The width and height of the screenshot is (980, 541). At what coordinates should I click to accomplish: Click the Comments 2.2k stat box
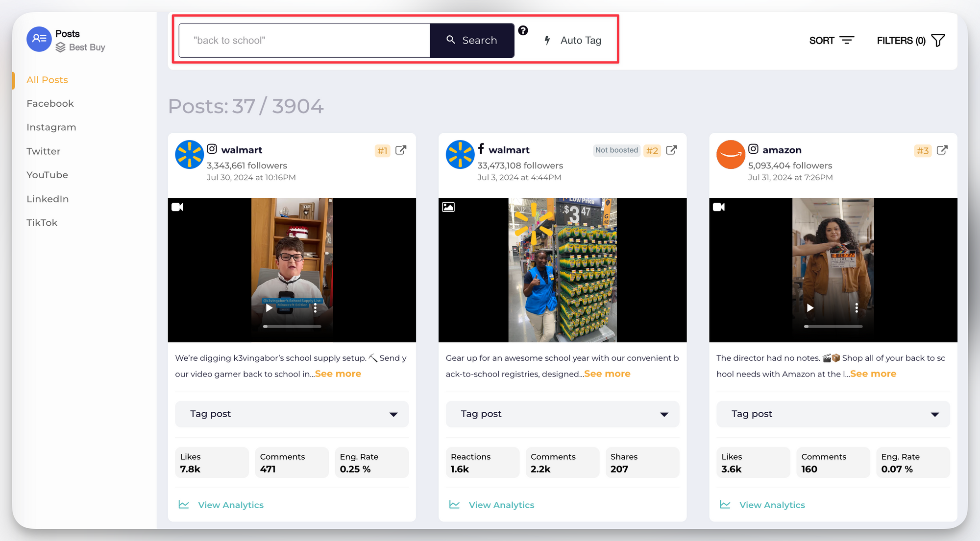click(563, 462)
